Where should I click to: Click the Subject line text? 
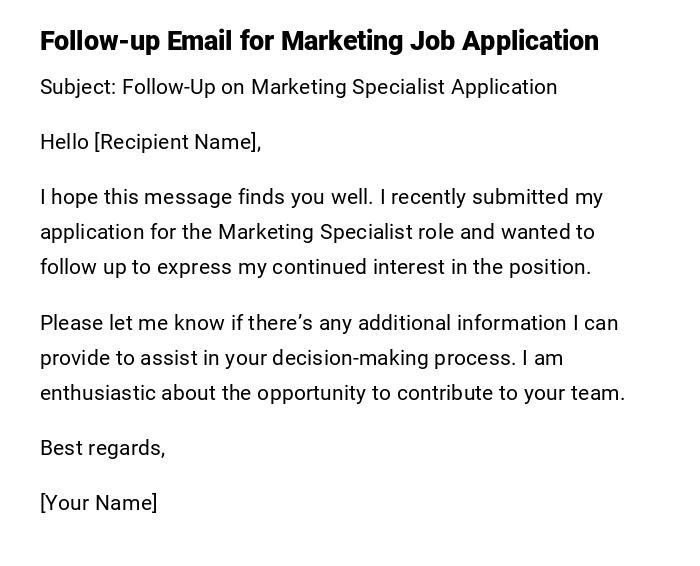[x=298, y=87]
